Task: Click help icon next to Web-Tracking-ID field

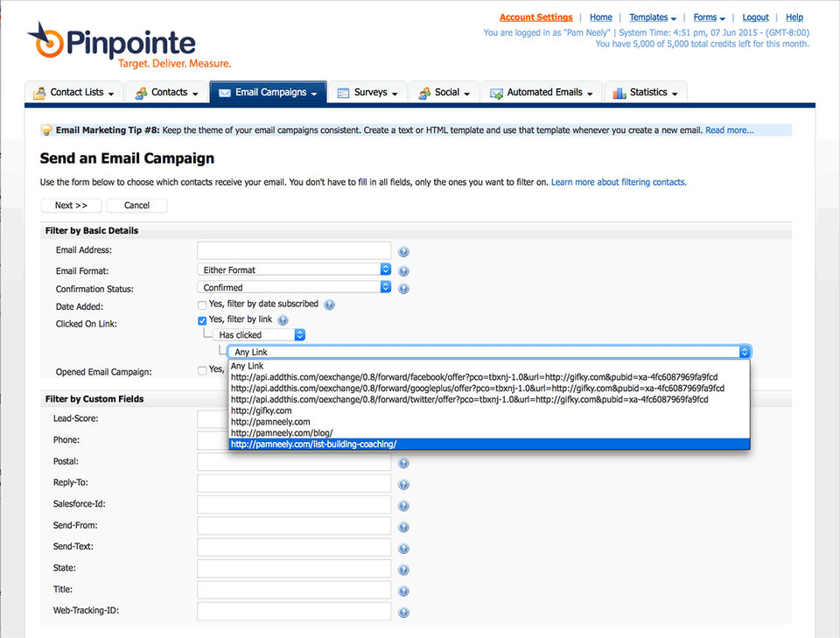Action: coord(403,612)
